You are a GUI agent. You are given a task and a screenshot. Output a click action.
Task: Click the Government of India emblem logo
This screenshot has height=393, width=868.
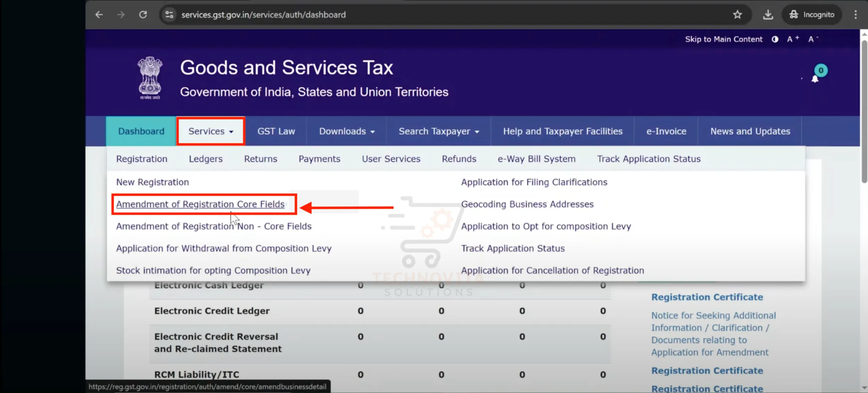150,78
